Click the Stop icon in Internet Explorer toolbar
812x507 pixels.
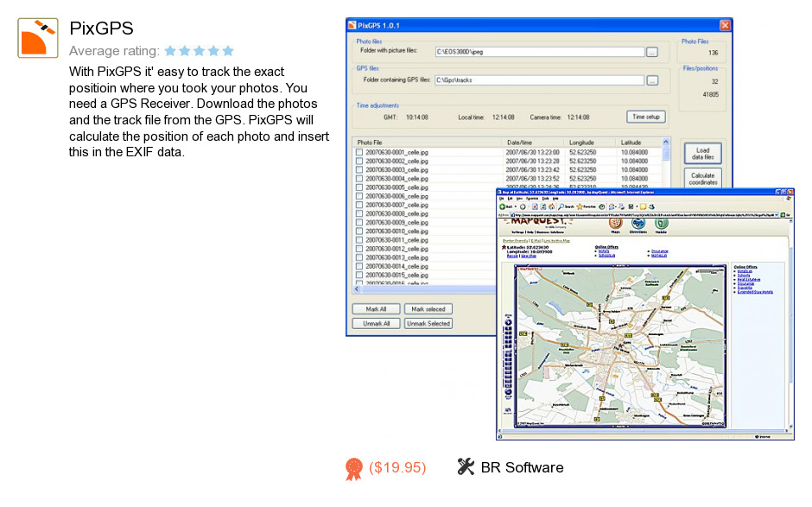pyautogui.click(x=535, y=206)
